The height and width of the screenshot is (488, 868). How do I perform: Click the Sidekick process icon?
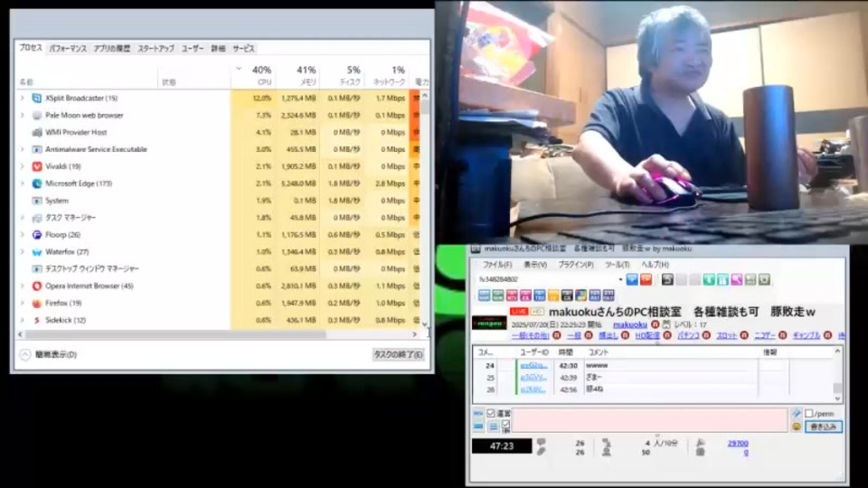(36, 320)
